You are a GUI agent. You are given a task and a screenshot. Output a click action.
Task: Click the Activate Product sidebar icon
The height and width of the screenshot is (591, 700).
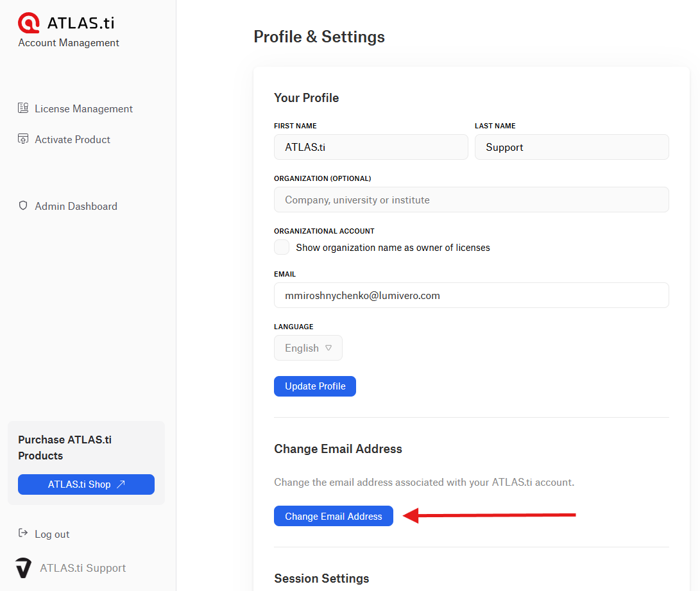pos(23,139)
